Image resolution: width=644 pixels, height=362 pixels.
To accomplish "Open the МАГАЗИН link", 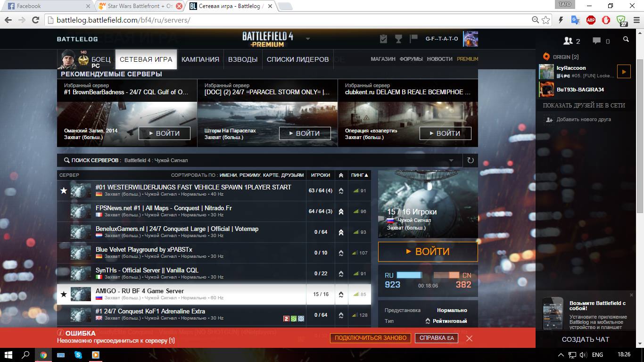I will (383, 59).
